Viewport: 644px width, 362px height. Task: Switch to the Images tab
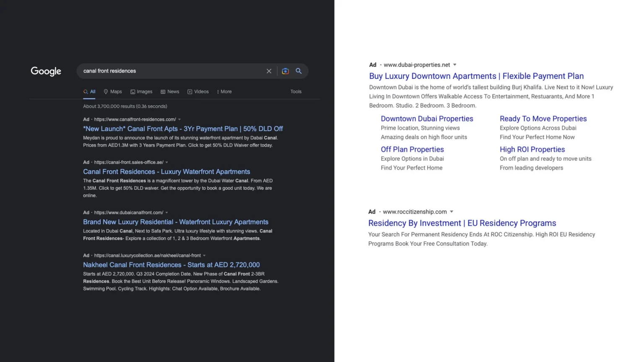[x=141, y=92]
